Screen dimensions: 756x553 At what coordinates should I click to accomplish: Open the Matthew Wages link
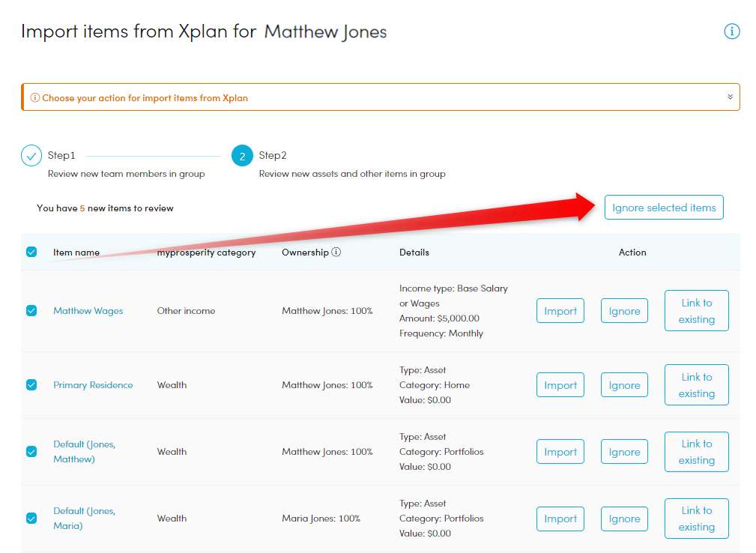point(88,311)
